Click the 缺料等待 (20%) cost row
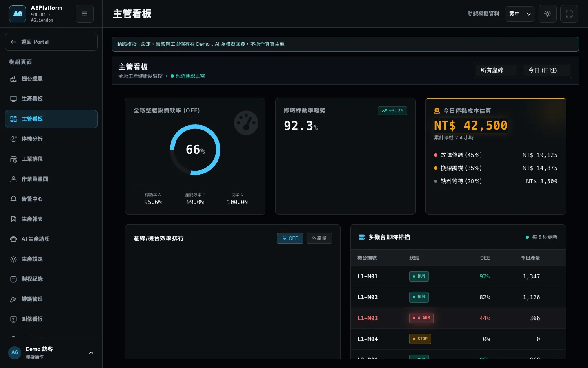 coord(496,181)
